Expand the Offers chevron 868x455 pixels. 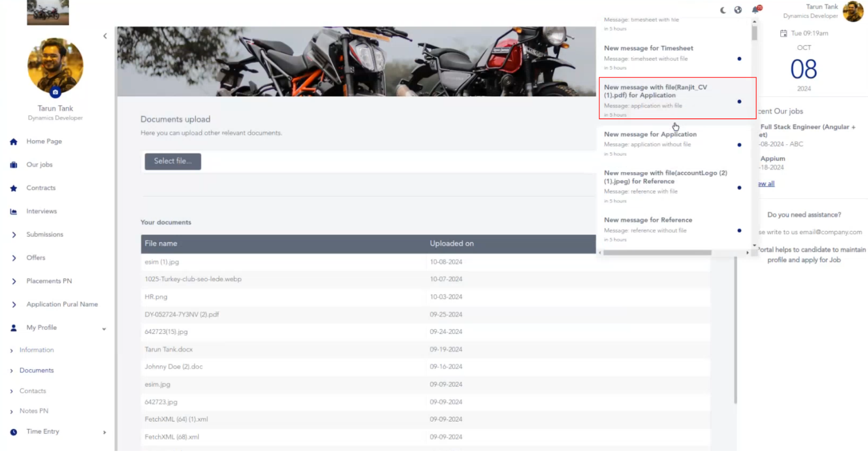(x=14, y=258)
